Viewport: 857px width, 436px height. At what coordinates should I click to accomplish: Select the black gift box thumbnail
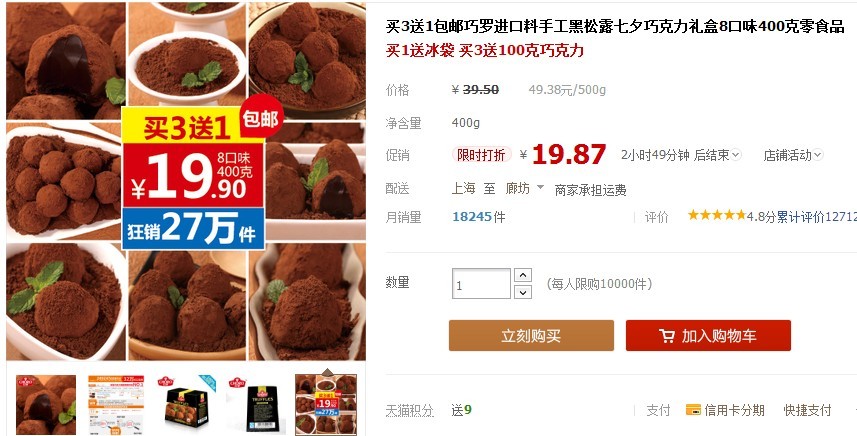[186, 405]
